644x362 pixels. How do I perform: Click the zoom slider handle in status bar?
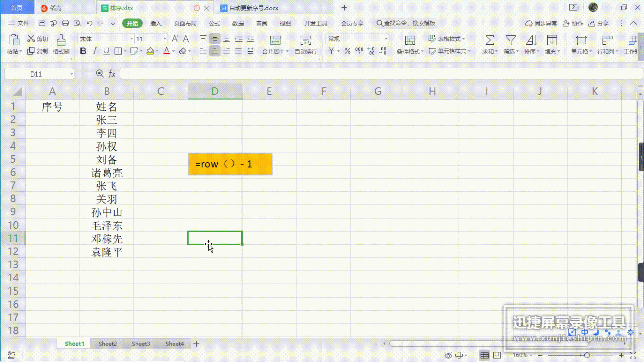(x=587, y=355)
